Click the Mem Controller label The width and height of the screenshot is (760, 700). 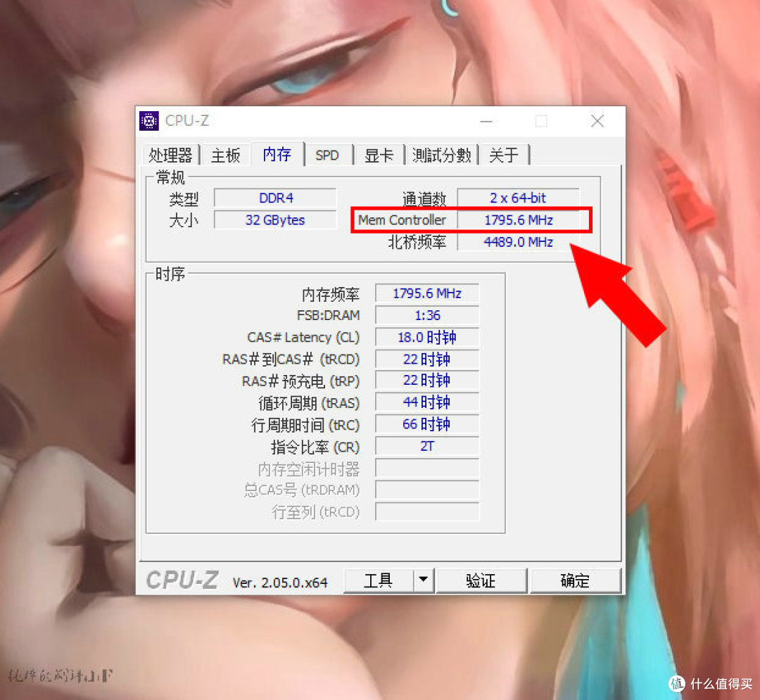(402, 220)
